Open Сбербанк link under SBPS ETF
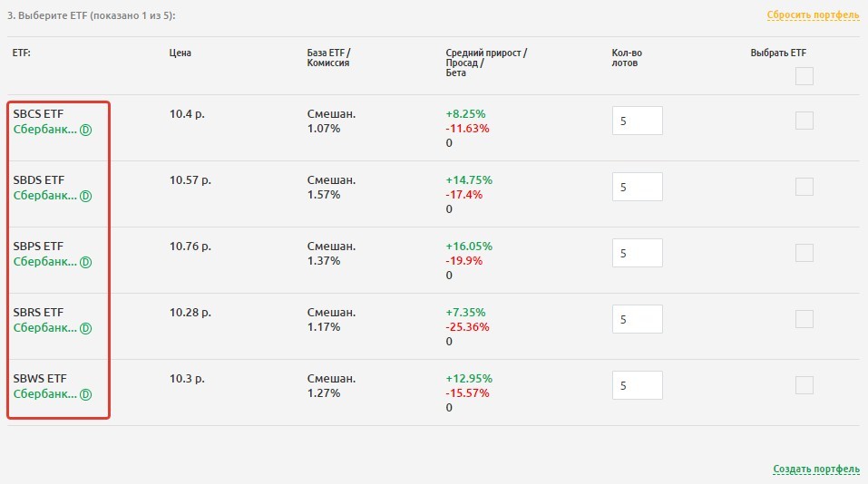 coord(44,262)
